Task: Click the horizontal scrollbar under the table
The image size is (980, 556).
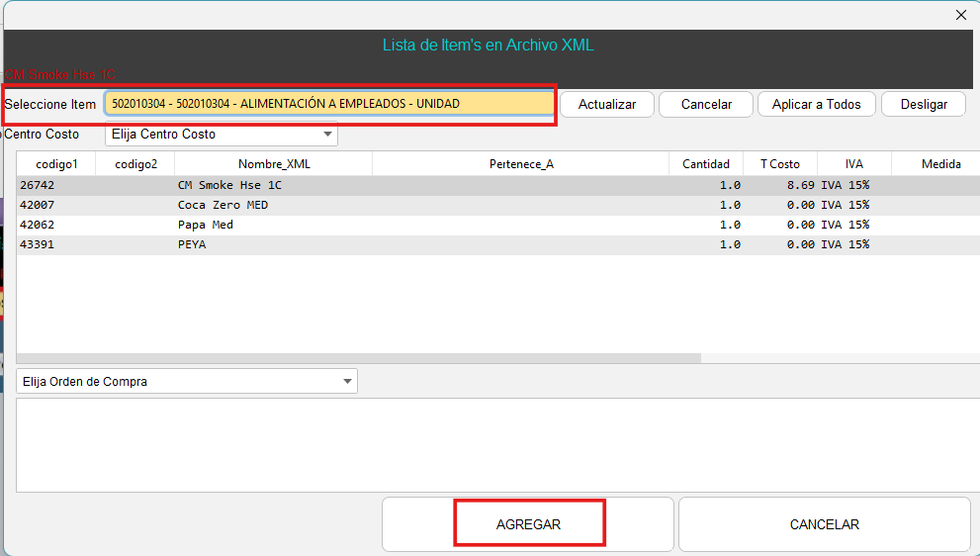Action: 358,359
